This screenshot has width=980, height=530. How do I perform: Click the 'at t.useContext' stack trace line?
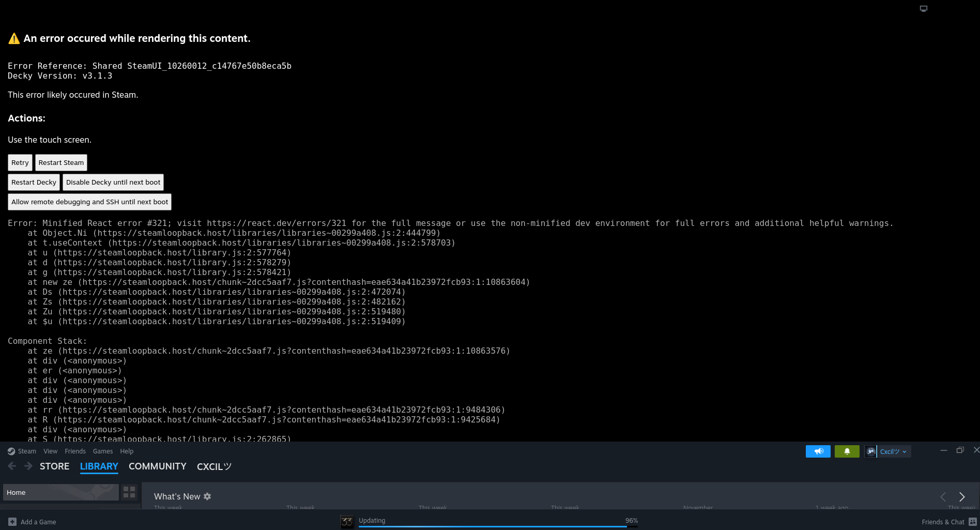pyautogui.click(x=241, y=243)
